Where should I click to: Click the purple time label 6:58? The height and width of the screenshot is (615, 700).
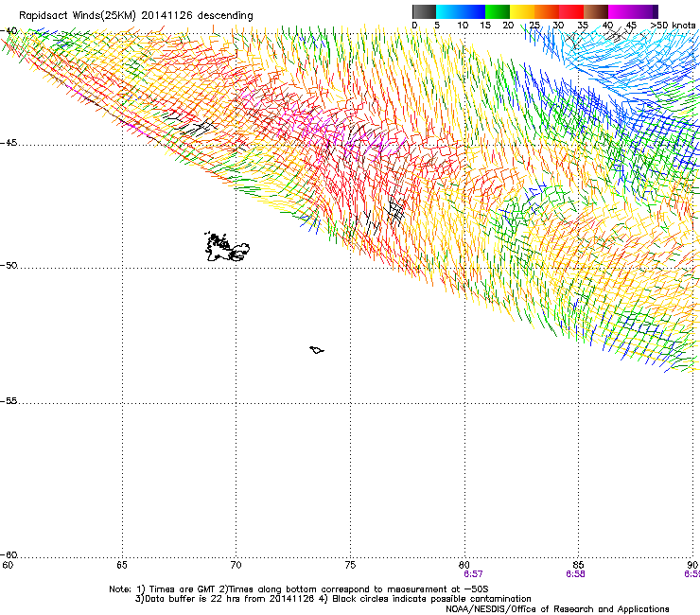[x=575, y=574]
